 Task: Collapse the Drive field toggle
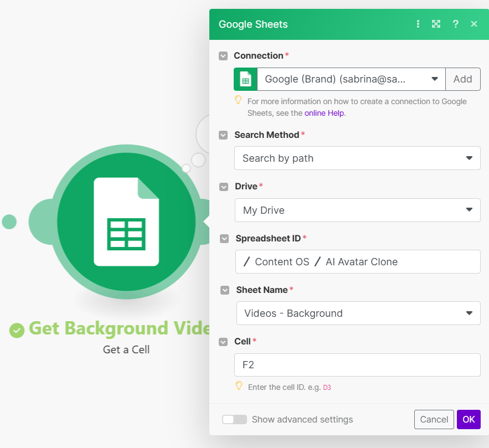coord(224,187)
